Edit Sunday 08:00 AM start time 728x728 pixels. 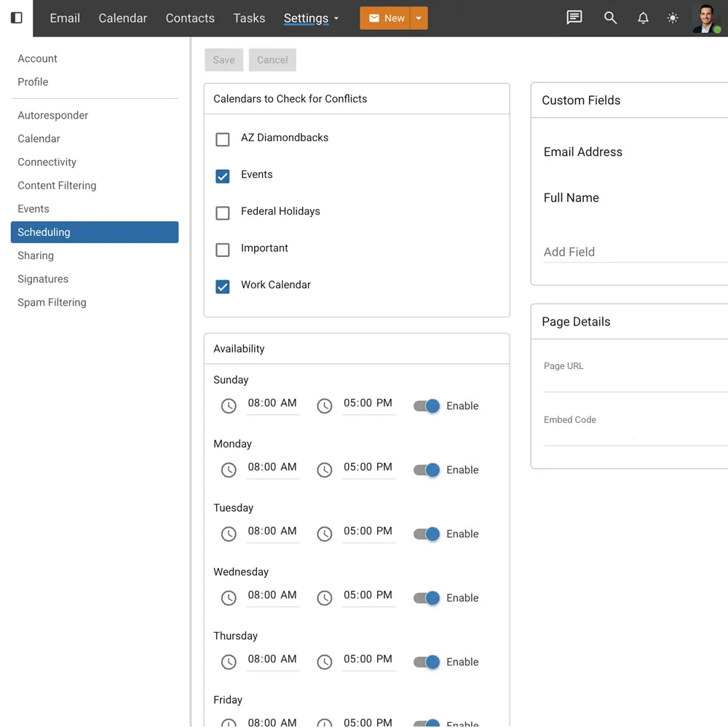pyautogui.click(x=272, y=403)
